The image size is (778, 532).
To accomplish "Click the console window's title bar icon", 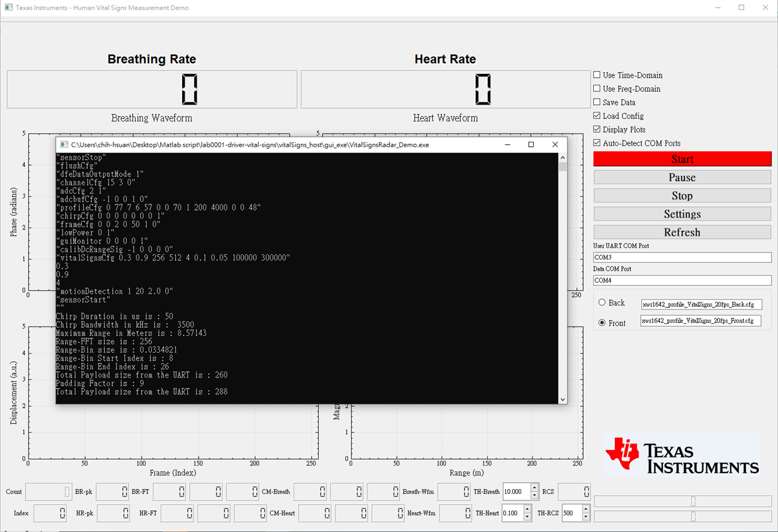I will point(64,144).
